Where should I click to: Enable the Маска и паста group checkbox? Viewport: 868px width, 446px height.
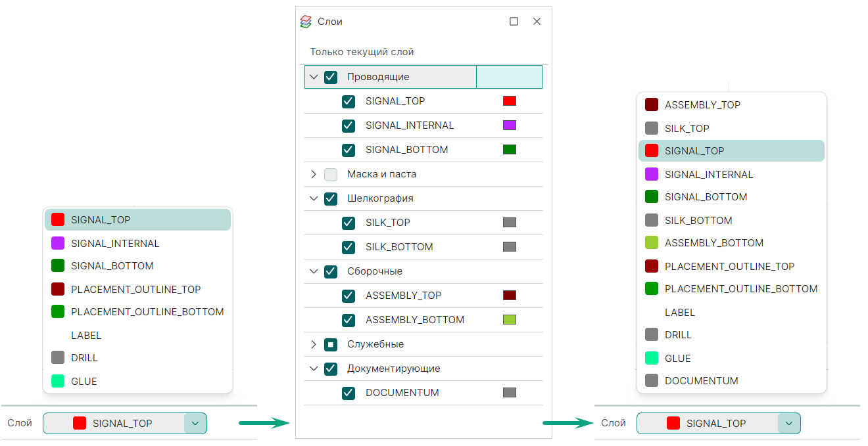331,174
